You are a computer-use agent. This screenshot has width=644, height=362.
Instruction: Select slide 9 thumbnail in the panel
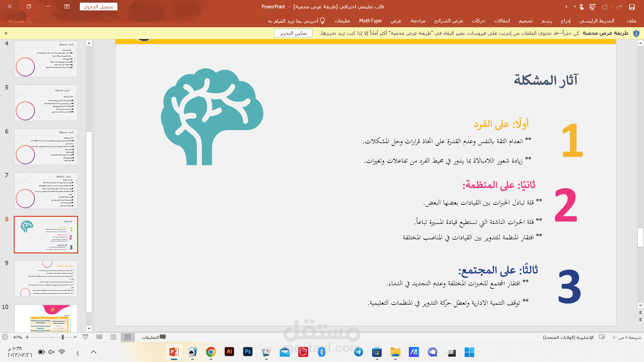tap(46, 278)
